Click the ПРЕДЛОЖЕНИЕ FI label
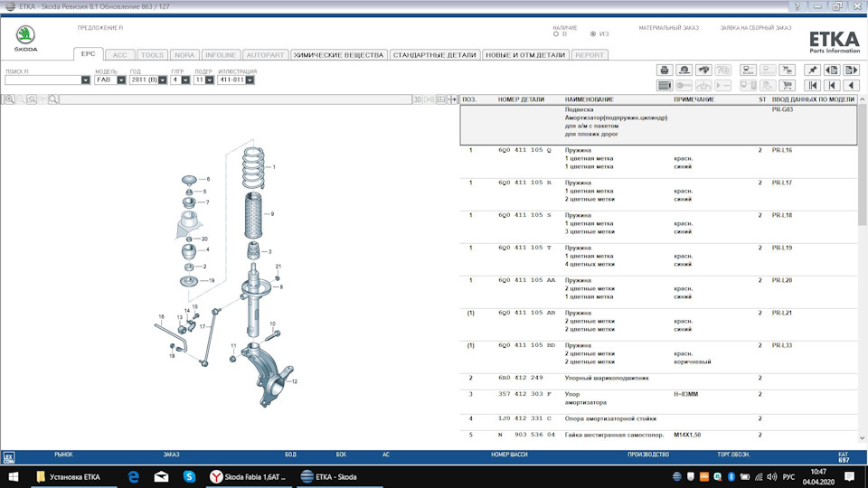 click(x=100, y=28)
